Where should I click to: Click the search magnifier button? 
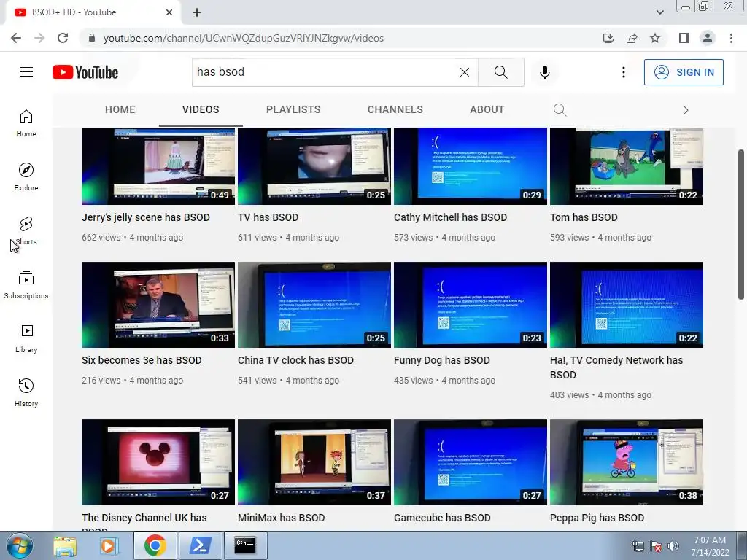click(x=500, y=72)
